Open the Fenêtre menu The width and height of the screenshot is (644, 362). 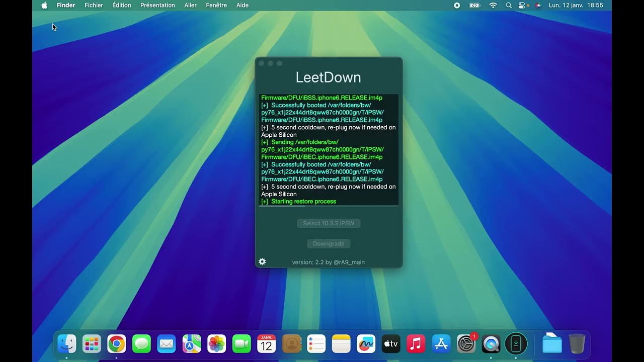217,5
